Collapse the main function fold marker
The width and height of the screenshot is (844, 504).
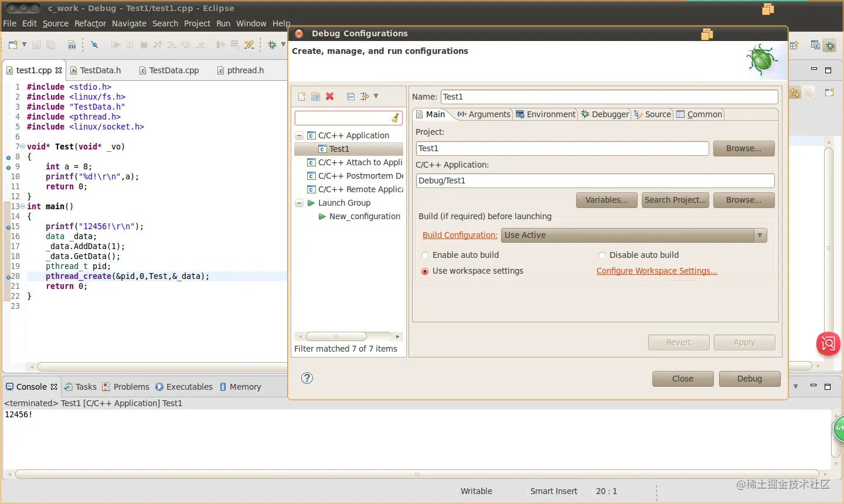(22, 206)
